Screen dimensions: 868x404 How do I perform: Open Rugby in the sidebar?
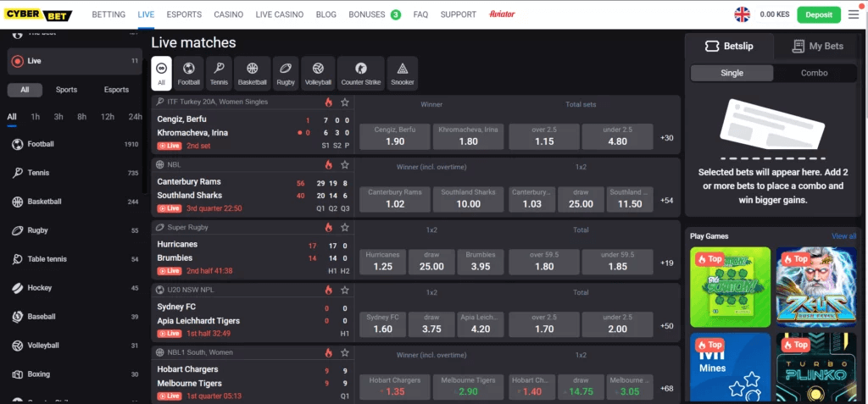coord(75,230)
